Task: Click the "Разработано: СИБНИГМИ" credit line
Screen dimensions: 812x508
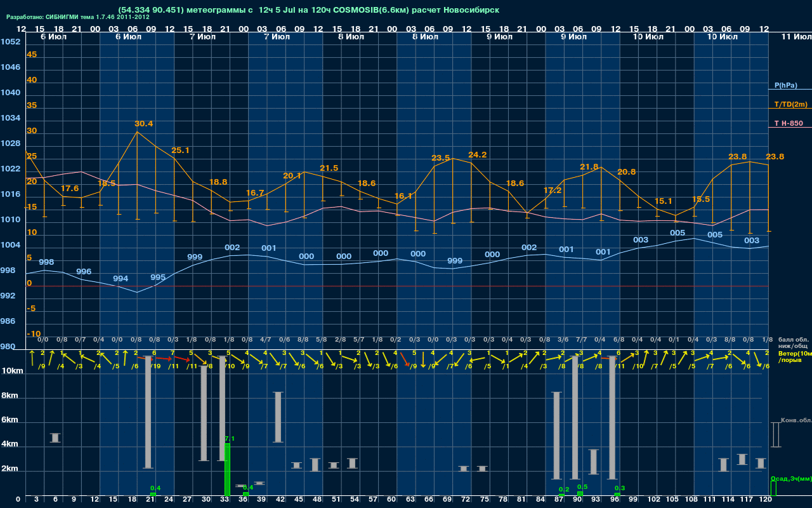Action: 78,17
